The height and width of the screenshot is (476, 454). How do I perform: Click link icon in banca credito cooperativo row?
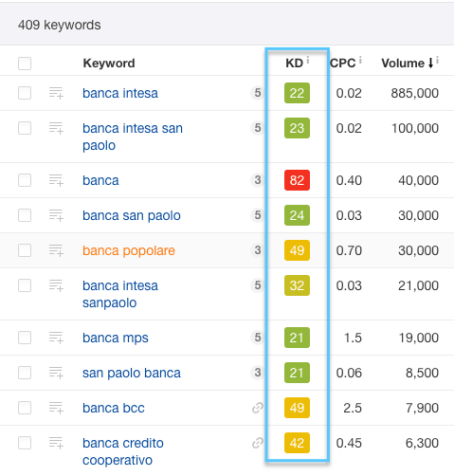(258, 443)
